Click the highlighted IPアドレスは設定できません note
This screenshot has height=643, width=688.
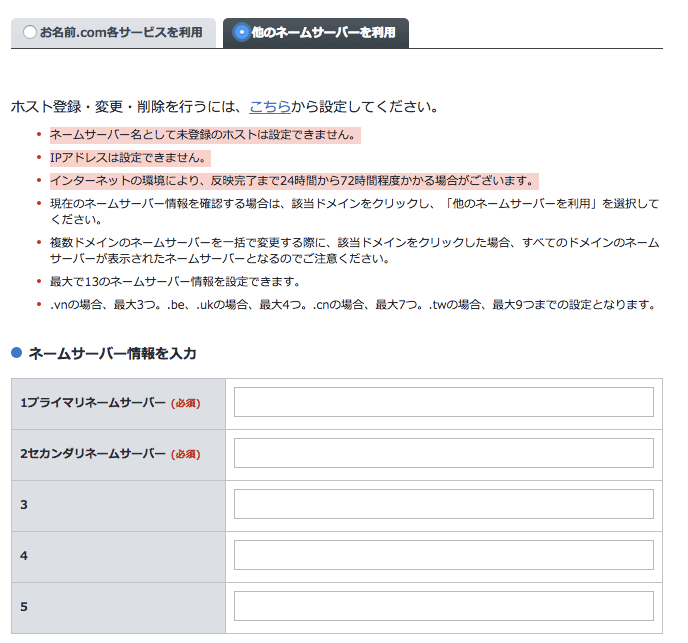(130, 158)
